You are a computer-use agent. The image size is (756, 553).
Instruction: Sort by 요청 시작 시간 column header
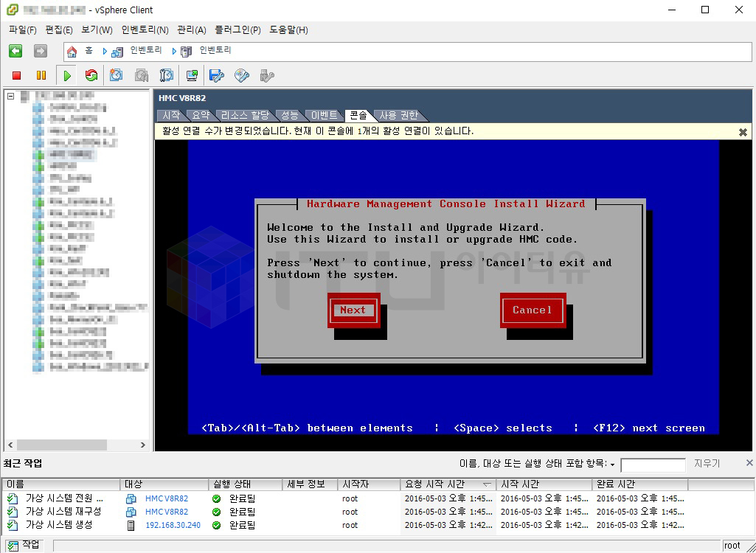435,484
